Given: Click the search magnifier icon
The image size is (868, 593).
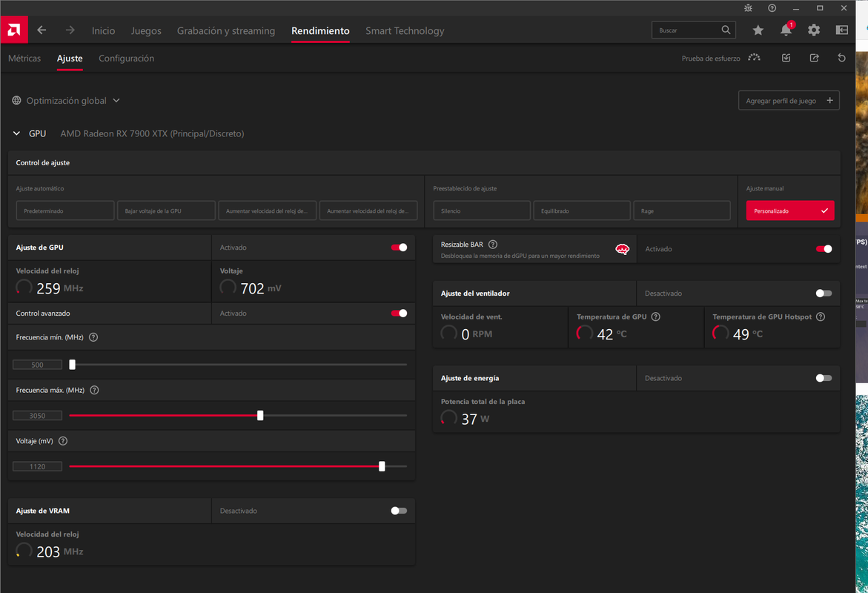Looking at the screenshot, I should coord(726,30).
